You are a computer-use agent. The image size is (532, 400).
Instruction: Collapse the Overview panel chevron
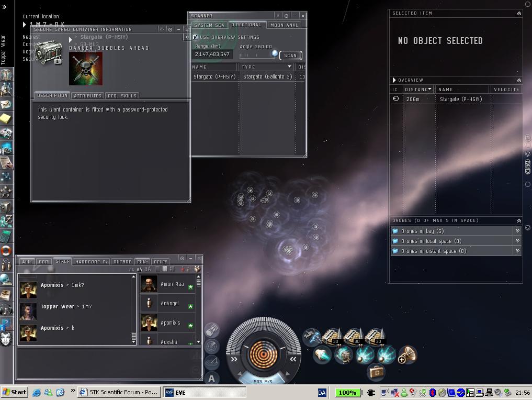coord(519,80)
